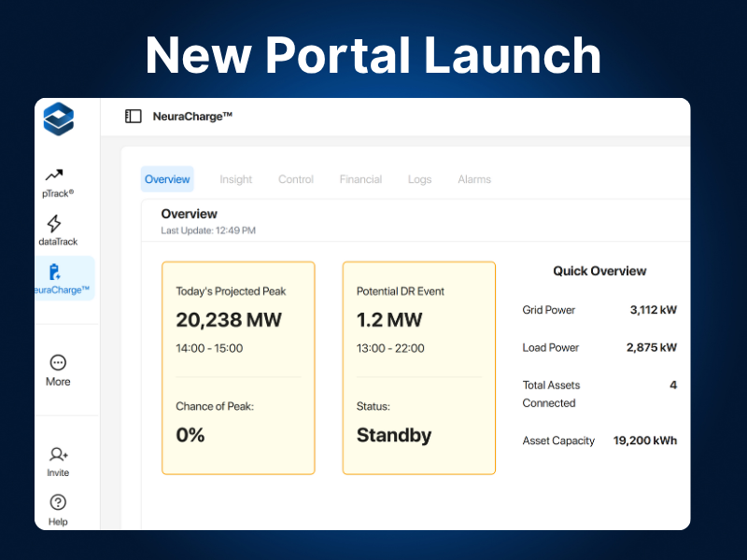Go to the Financial tab
The image size is (747, 560).
[360, 179]
